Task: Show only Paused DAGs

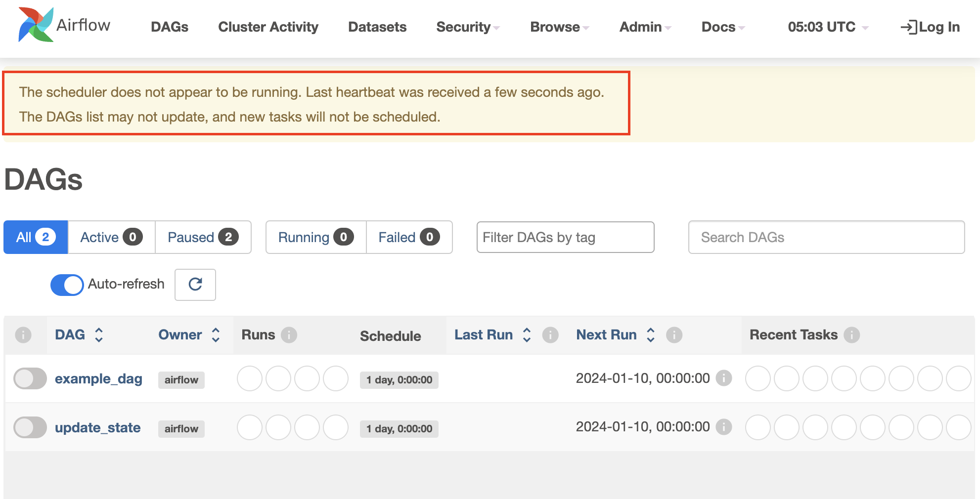Action: tap(203, 237)
